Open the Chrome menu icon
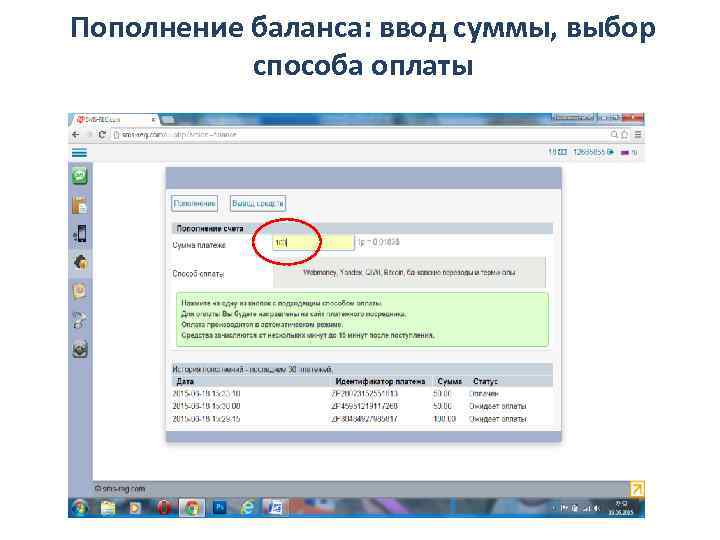720x540 pixels. point(638,135)
